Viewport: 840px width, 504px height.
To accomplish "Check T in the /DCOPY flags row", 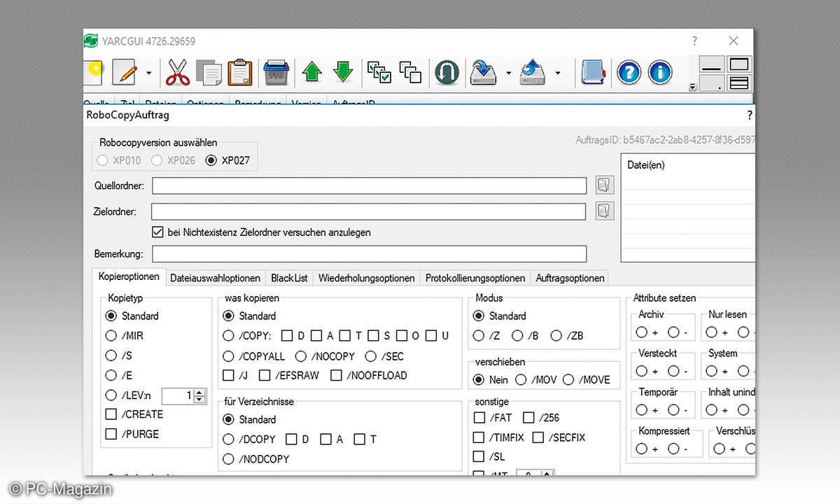I will [x=359, y=440].
